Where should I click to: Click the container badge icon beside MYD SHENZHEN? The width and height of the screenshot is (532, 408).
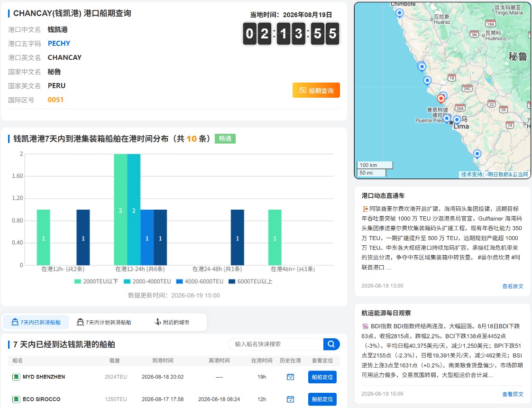[16, 377]
